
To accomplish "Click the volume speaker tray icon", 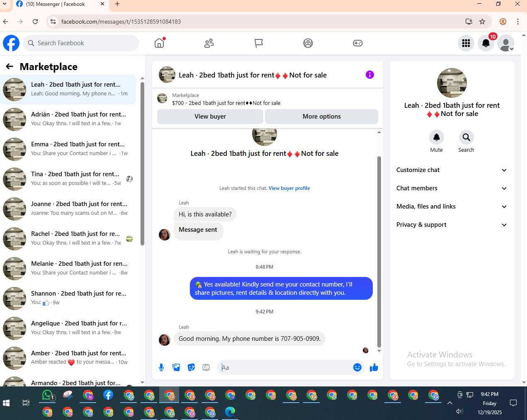I will [459, 412].
